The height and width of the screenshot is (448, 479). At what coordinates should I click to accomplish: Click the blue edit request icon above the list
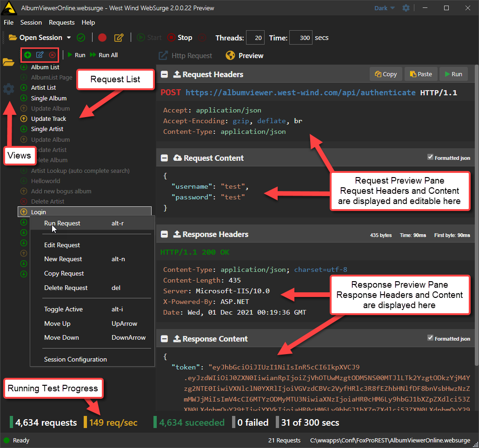[x=40, y=55]
